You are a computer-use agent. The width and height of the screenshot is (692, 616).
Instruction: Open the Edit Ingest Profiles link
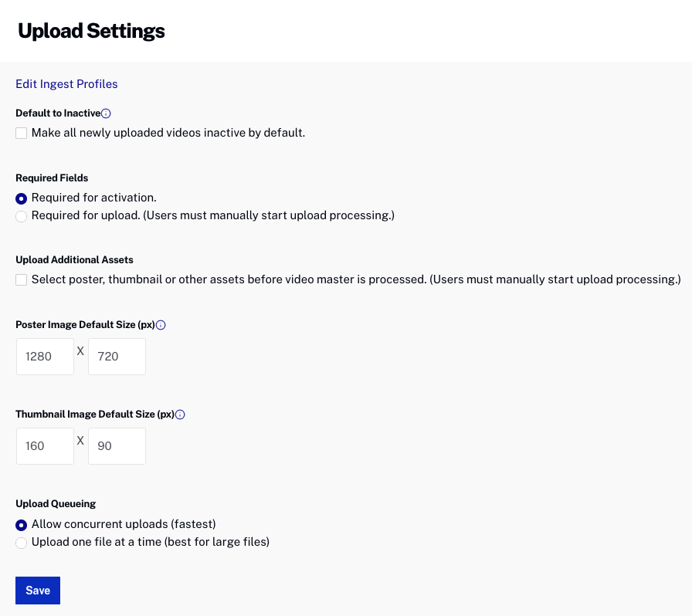coord(66,84)
